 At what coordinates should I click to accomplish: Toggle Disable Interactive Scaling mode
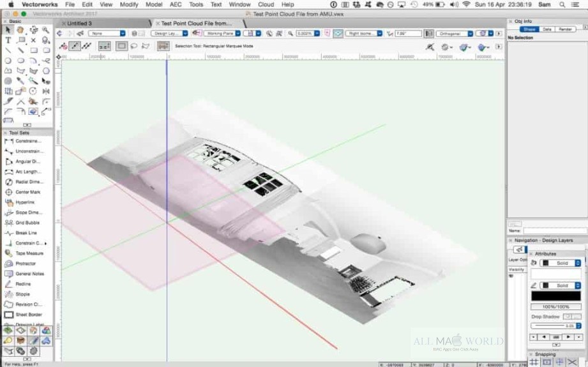coord(63,46)
